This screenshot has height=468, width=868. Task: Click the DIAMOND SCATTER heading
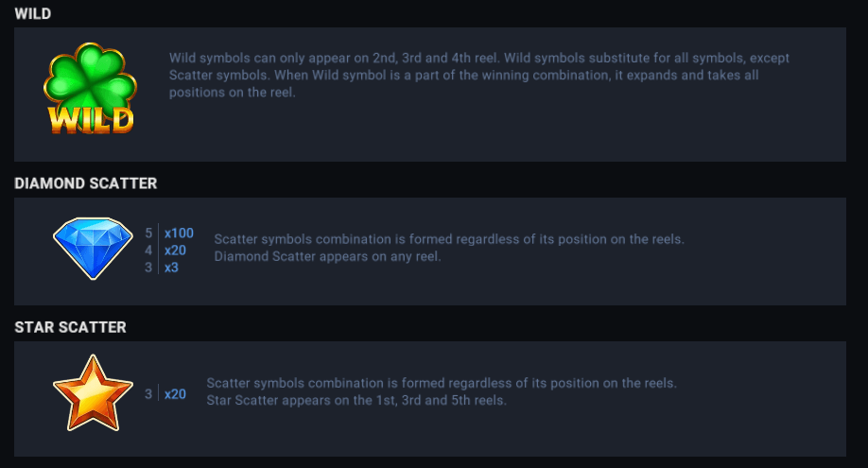(x=86, y=183)
